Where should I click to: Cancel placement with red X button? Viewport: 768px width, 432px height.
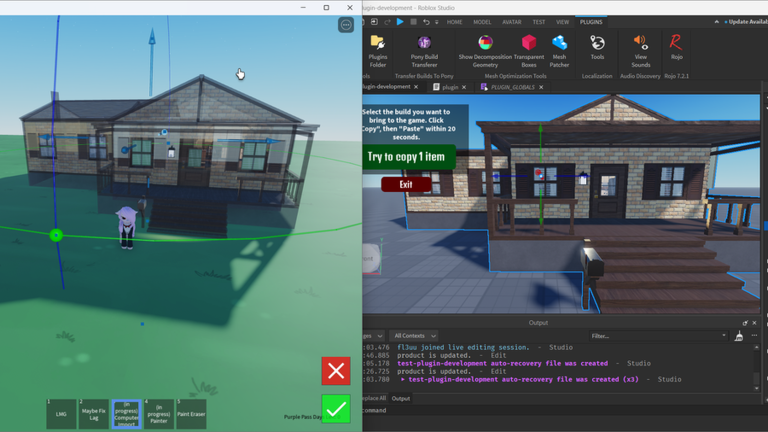(336, 371)
